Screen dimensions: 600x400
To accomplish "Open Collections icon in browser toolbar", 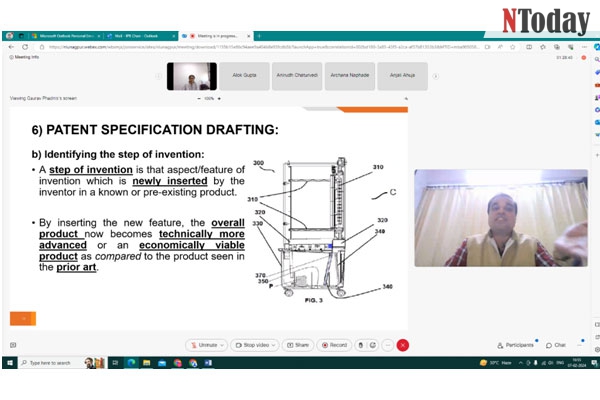I will (x=557, y=47).
